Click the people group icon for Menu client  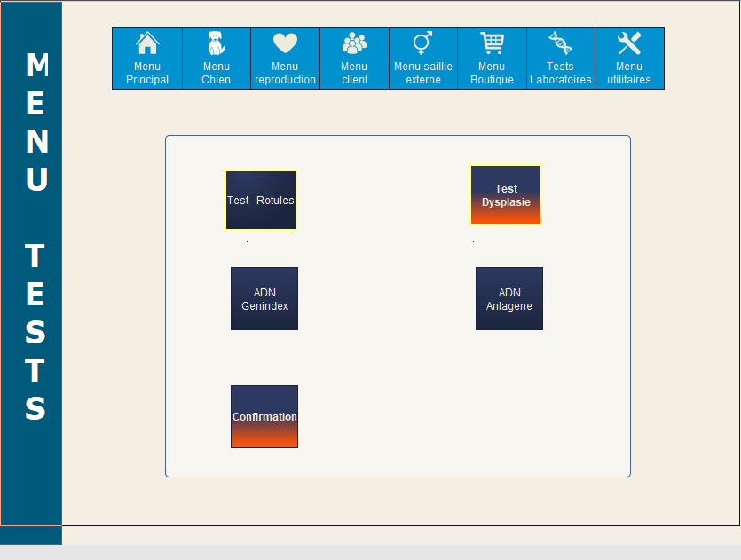[354, 43]
